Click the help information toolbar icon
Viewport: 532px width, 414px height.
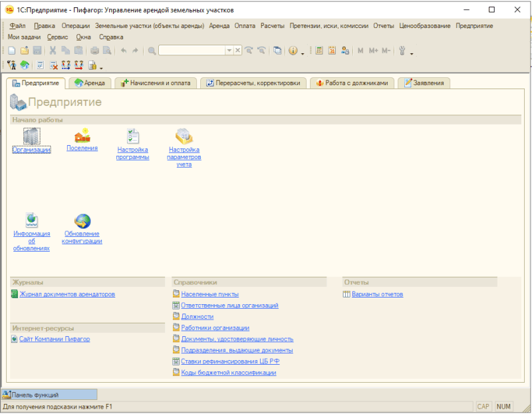[293, 51]
